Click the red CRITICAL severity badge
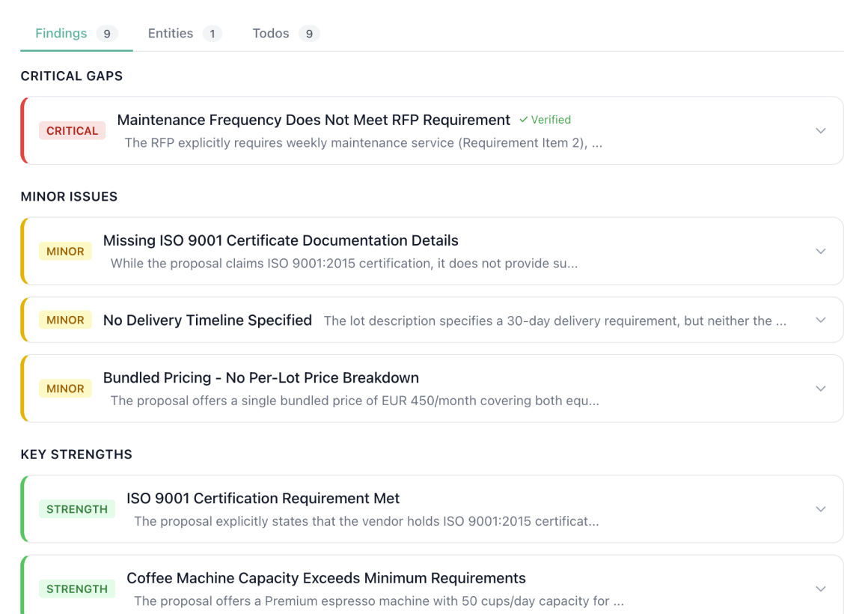The image size is (868, 614). click(72, 131)
